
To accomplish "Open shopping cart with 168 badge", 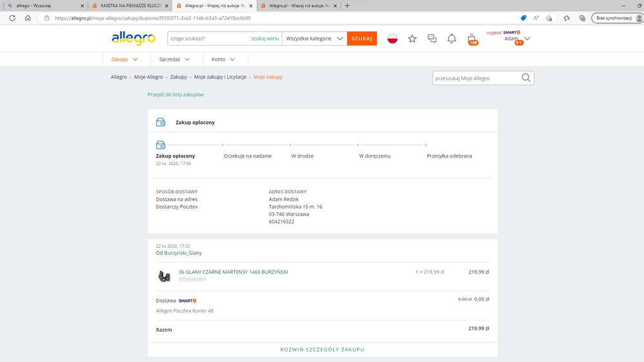I will coord(472,39).
